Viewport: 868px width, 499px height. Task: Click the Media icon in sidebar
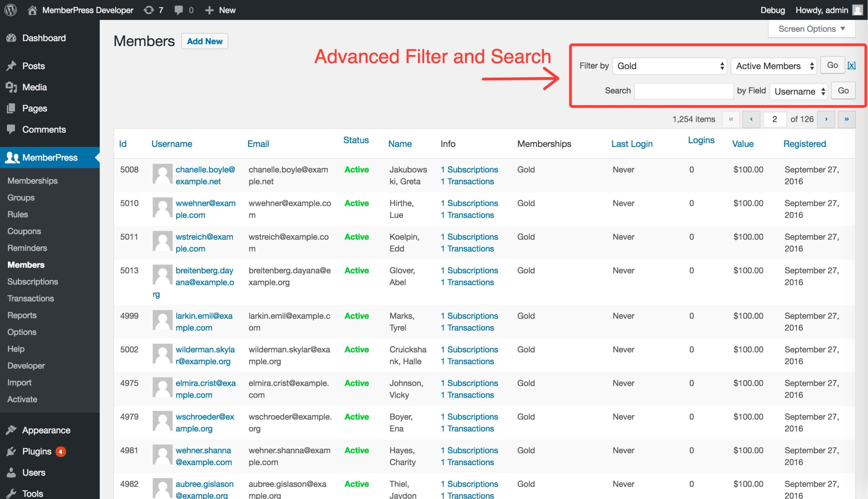click(x=11, y=87)
